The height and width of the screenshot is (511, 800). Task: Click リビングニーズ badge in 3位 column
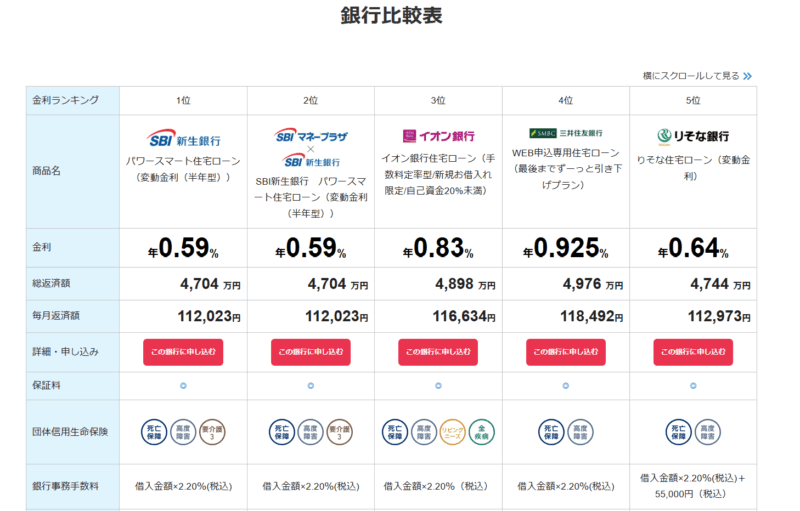(453, 431)
